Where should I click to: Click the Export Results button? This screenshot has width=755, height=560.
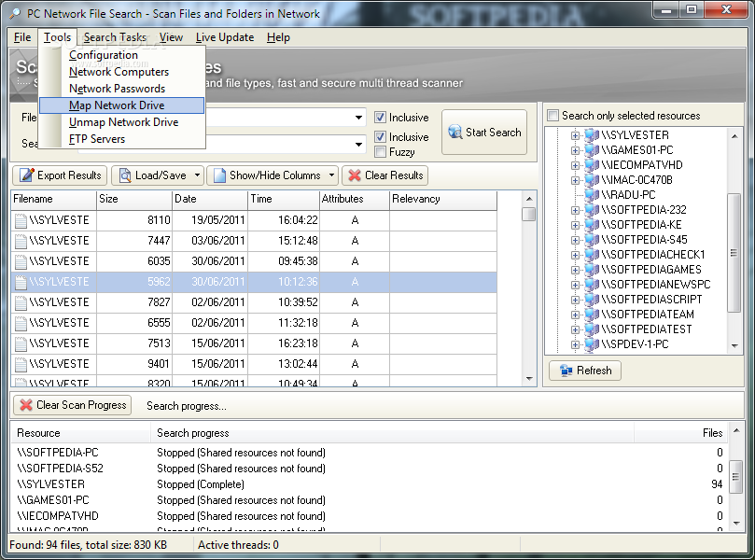tap(60, 175)
